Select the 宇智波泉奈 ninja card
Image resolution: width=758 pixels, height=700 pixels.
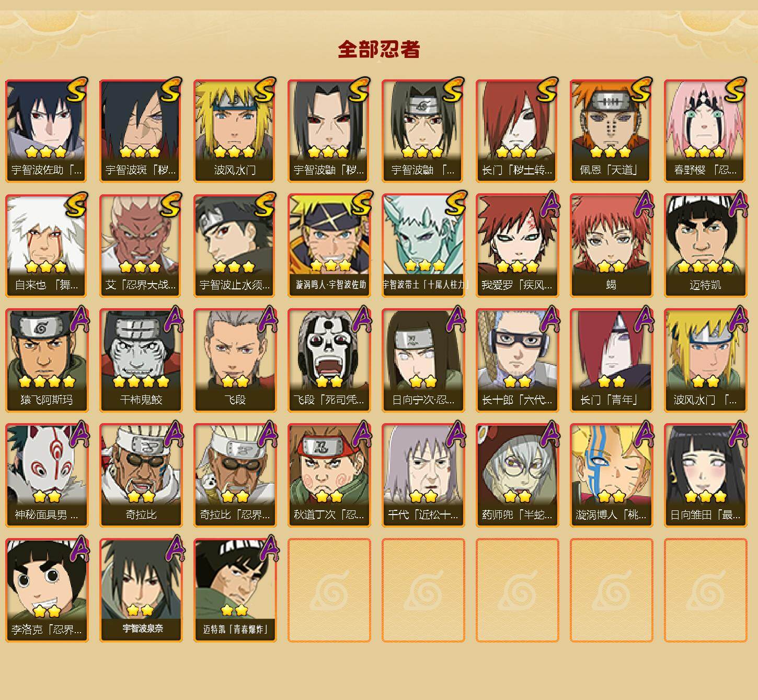(141, 590)
